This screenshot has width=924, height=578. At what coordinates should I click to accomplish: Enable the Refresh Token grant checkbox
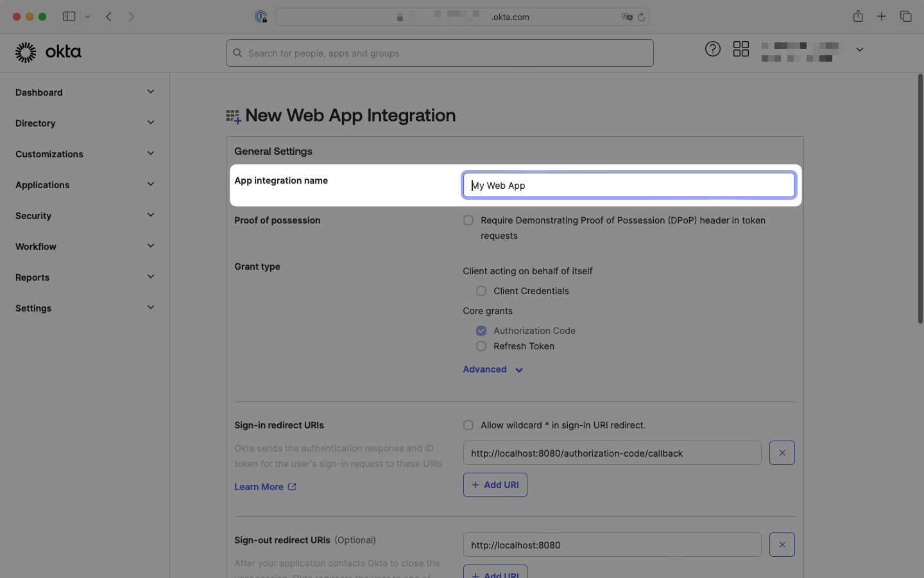[x=481, y=346]
